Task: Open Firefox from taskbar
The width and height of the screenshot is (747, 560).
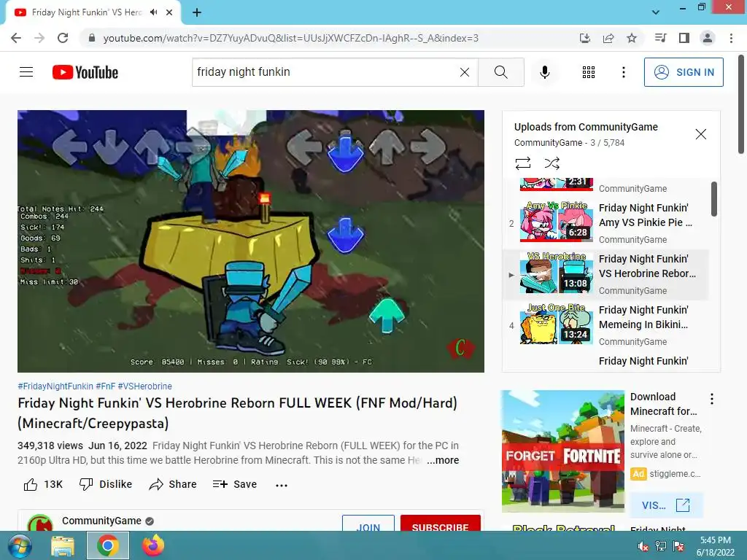Action: 153,545
